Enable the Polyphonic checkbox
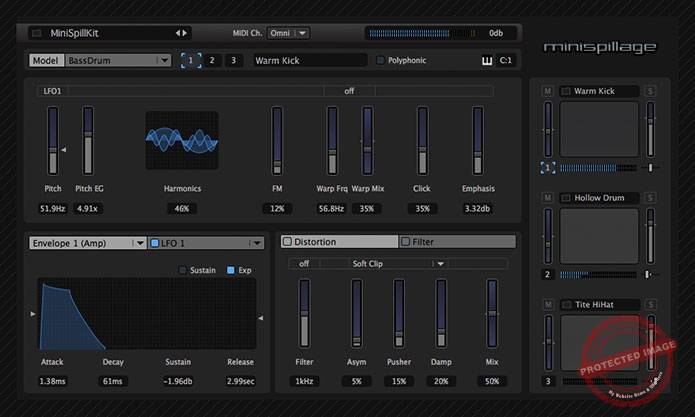Image resolution: width=695 pixels, height=417 pixels. 380,61
